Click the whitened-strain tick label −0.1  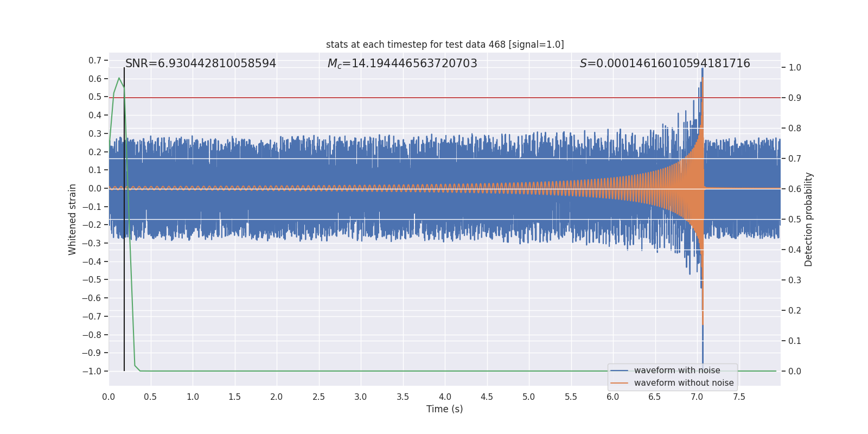click(92, 207)
